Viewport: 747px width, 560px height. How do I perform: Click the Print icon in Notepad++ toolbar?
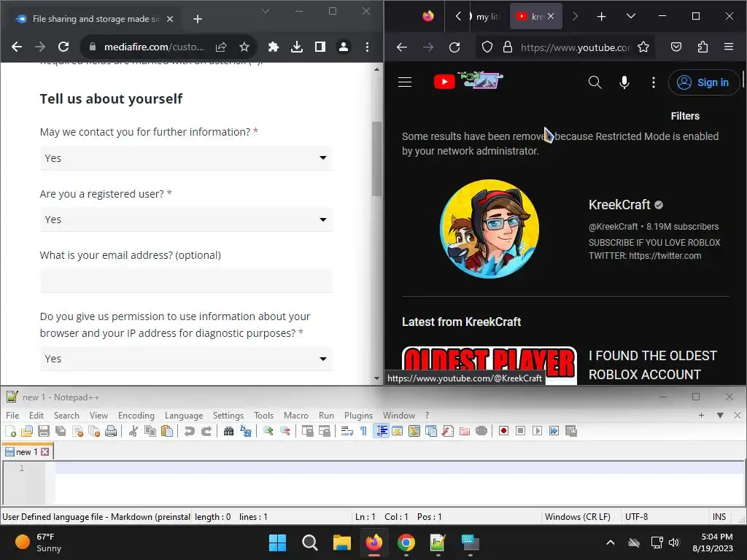click(111, 432)
